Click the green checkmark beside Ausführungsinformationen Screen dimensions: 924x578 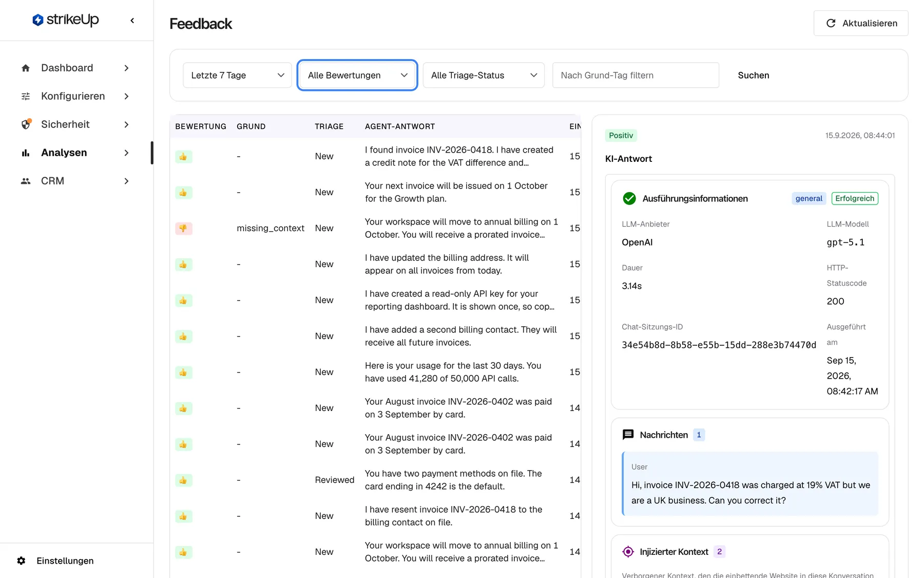(629, 198)
